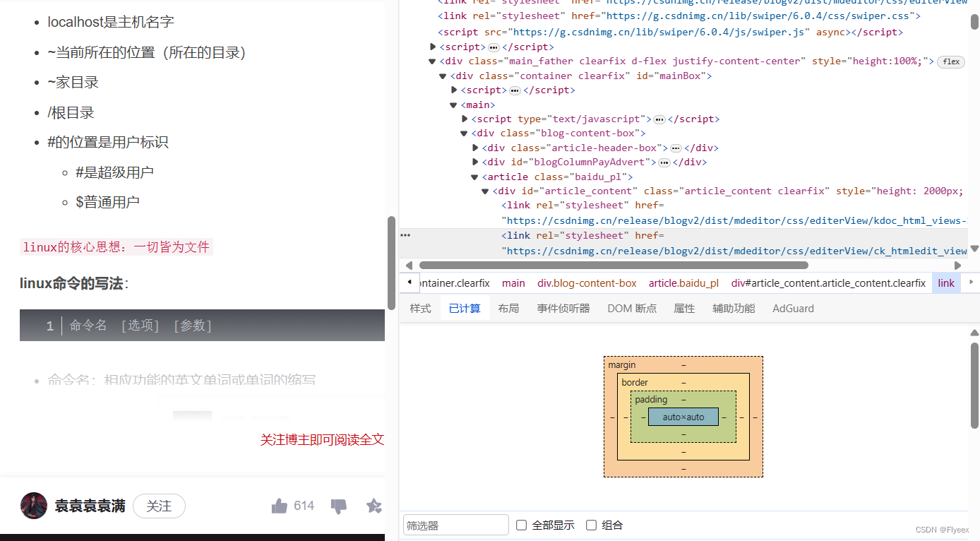
Task: Click the code block 命令名 [选项] [参数]
Action: tap(202, 326)
